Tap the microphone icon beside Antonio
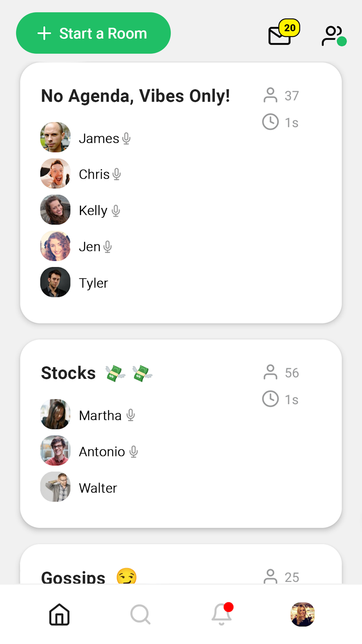The height and width of the screenshot is (644, 362). (x=134, y=452)
